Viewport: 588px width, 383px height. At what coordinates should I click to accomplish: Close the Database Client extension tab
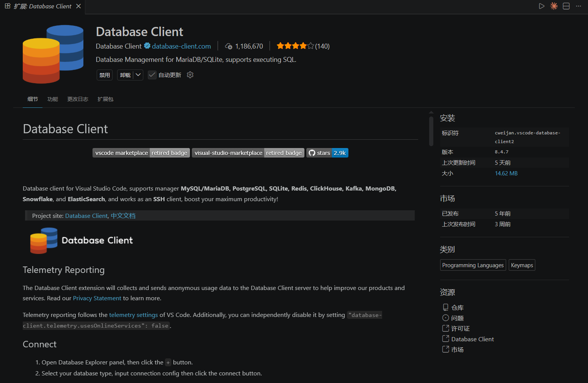tap(78, 6)
